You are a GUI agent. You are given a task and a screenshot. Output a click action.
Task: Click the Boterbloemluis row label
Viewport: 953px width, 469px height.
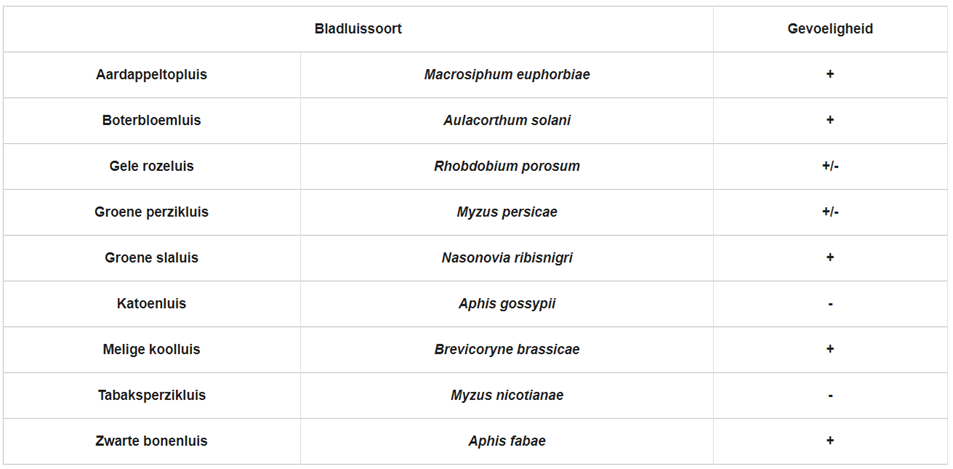(x=151, y=120)
